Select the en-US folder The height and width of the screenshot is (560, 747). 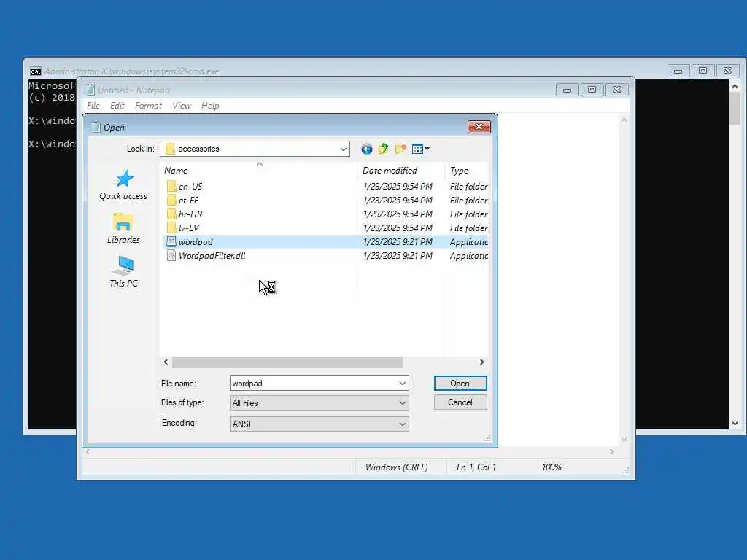point(190,186)
